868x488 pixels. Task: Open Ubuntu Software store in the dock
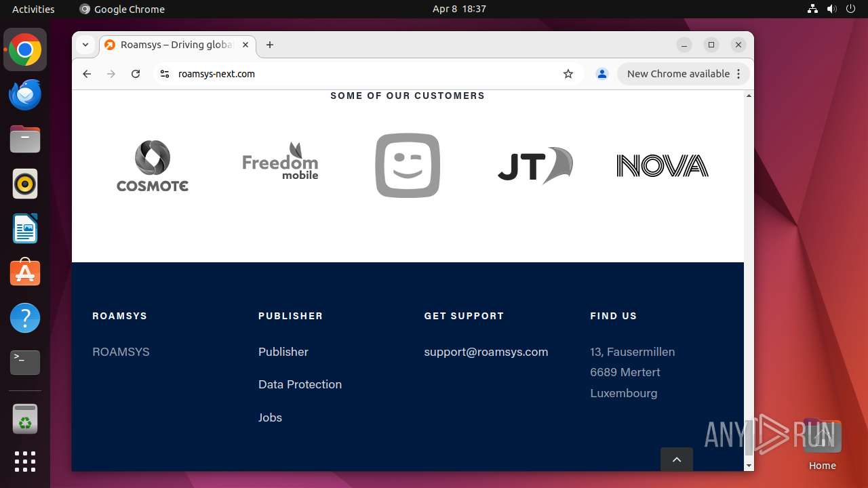coord(25,273)
